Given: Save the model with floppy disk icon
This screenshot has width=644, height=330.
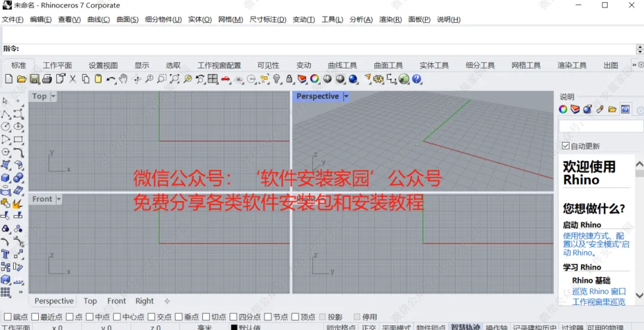Looking at the screenshot, I should tap(35, 79).
